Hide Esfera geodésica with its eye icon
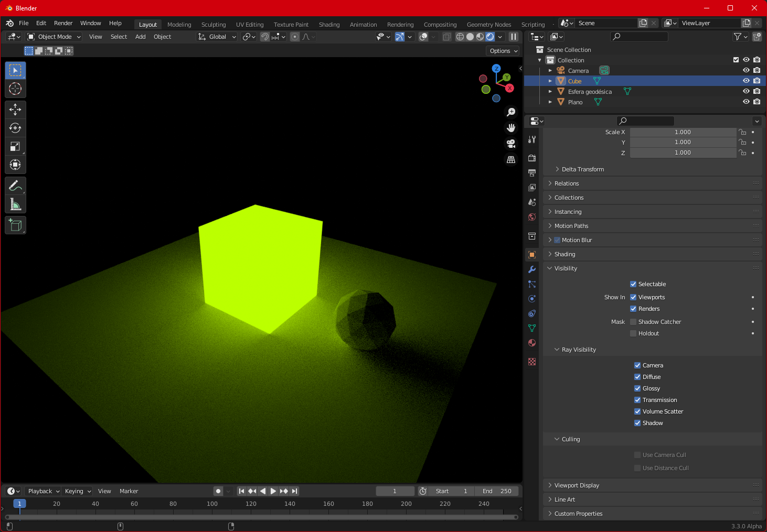767x532 pixels. 746,91
